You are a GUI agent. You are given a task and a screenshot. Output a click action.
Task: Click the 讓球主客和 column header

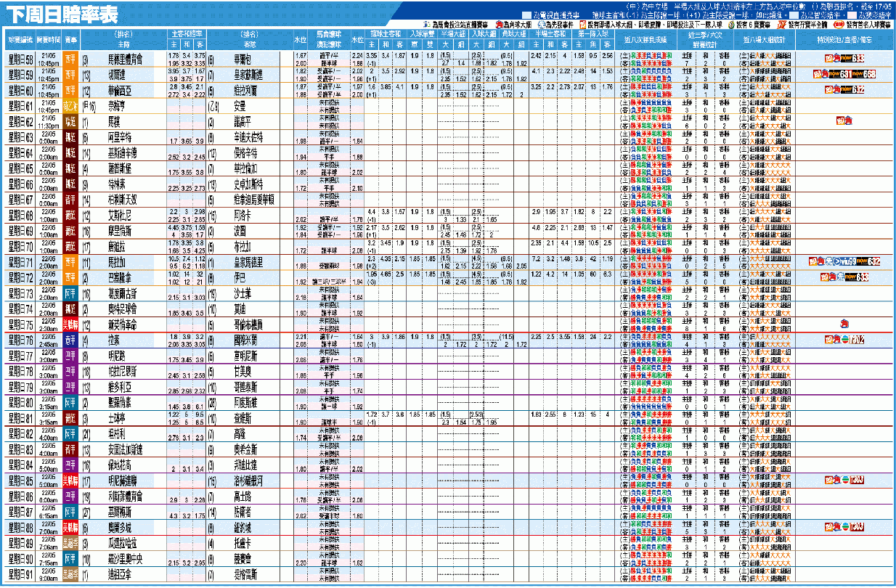(x=386, y=33)
